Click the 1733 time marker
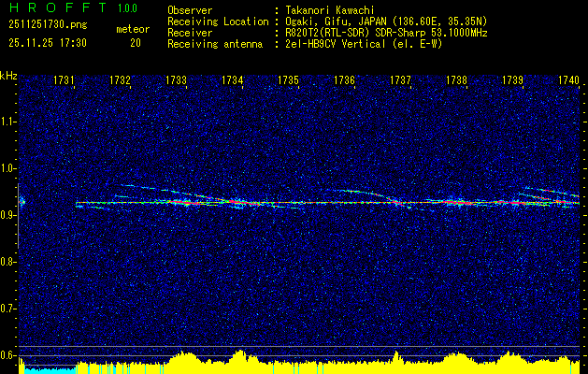The image size is (588, 374). click(x=176, y=80)
